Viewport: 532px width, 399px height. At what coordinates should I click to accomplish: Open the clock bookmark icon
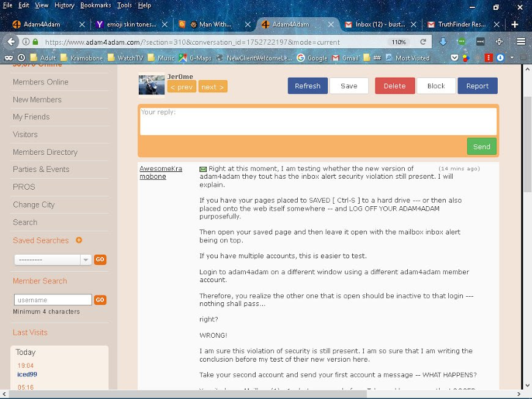[21, 58]
